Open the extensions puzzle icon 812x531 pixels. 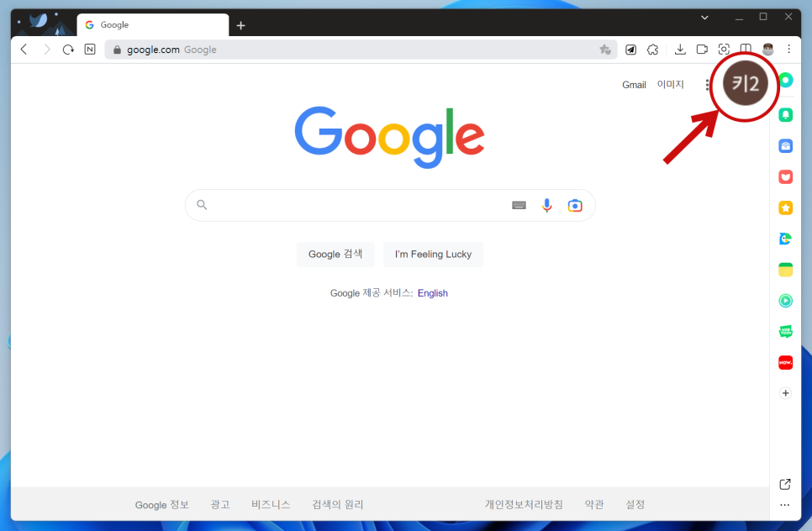[x=652, y=50]
